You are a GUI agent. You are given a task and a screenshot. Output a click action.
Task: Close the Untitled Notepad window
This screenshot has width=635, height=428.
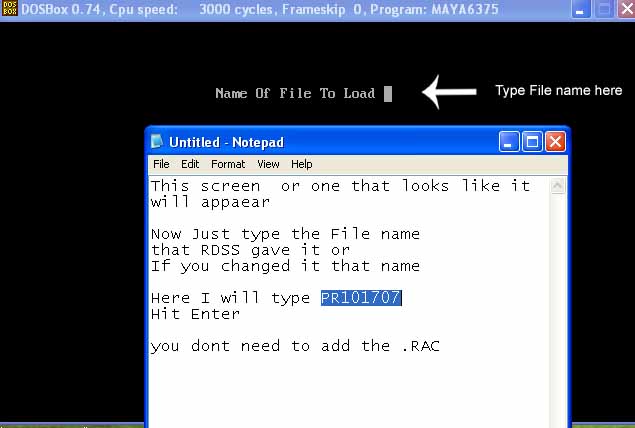(555, 142)
